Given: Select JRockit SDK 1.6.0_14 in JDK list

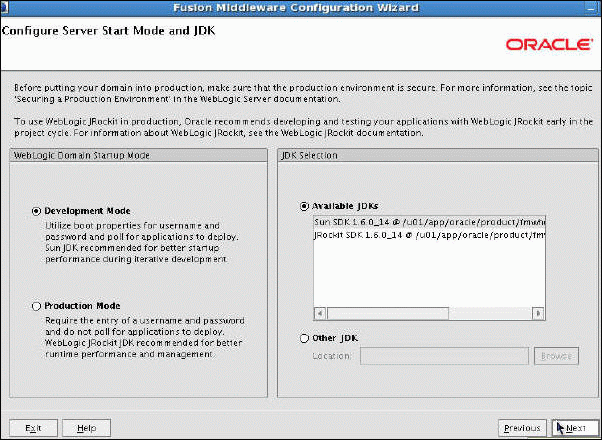Looking at the screenshot, I should coord(429,235).
